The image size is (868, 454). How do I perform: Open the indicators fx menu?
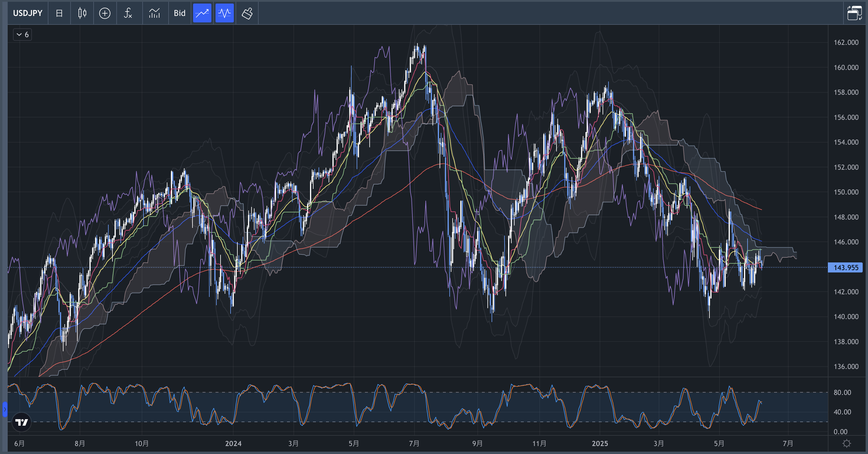click(128, 13)
